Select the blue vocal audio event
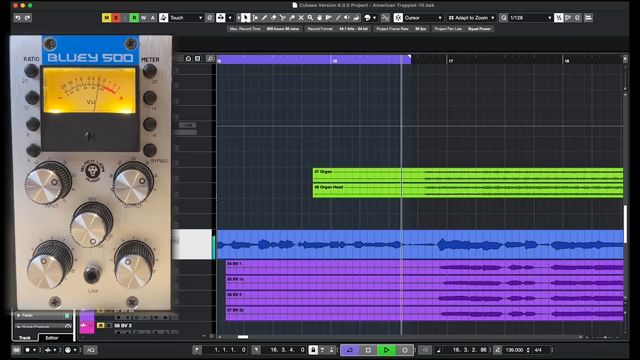Image resolution: width=640 pixels, height=360 pixels. tap(420, 244)
